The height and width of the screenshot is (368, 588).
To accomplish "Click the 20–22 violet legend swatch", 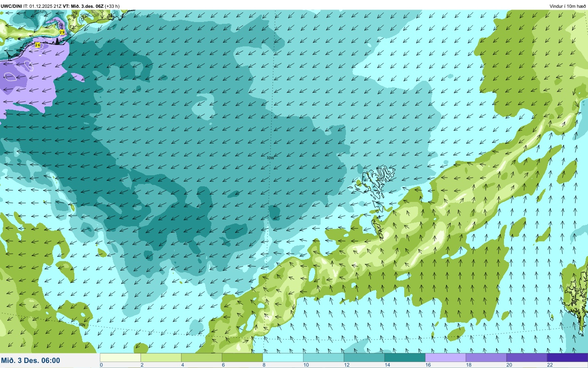I will (x=527, y=357).
